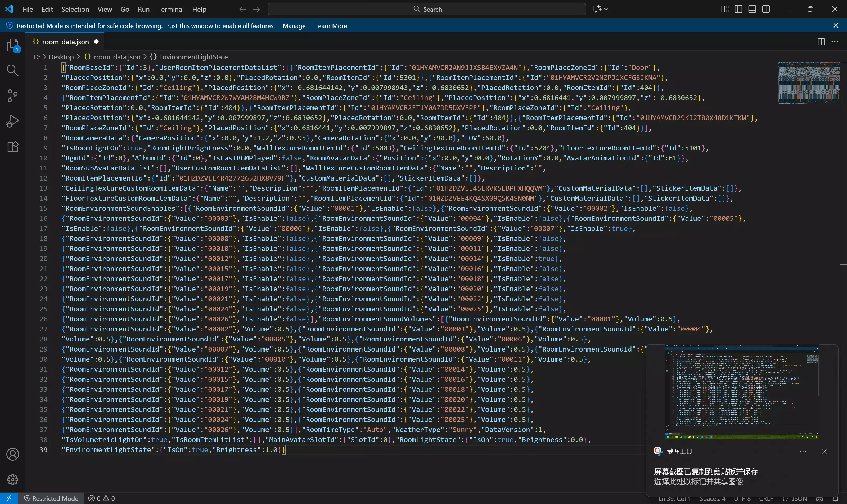Image resolution: width=847 pixels, height=504 pixels.
Task: Toggle the Primary Side Bar layout button
Action: (x=738, y=9)
